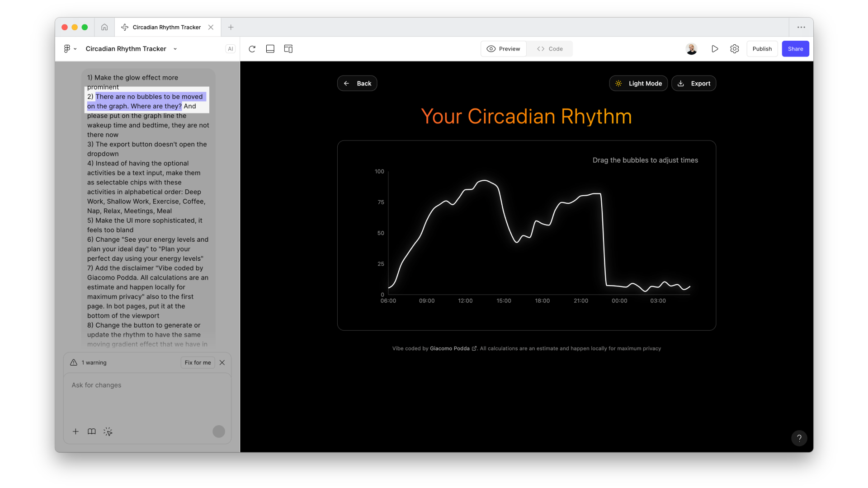This screenshot has height=488, width=868.
Task: Click the refresh preview icon
Action: (x=252, y=49)
